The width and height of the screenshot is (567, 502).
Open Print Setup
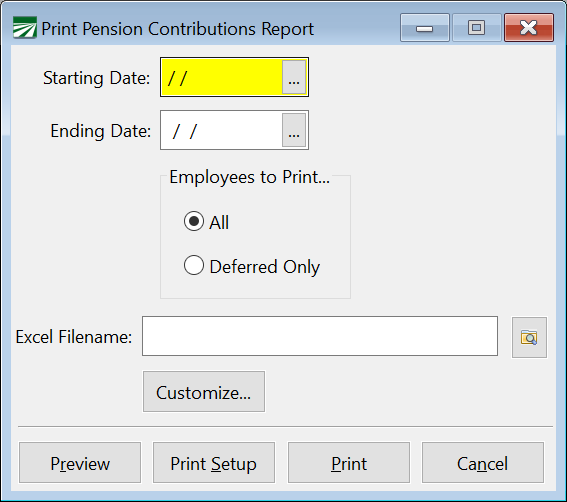click(214, 463)
